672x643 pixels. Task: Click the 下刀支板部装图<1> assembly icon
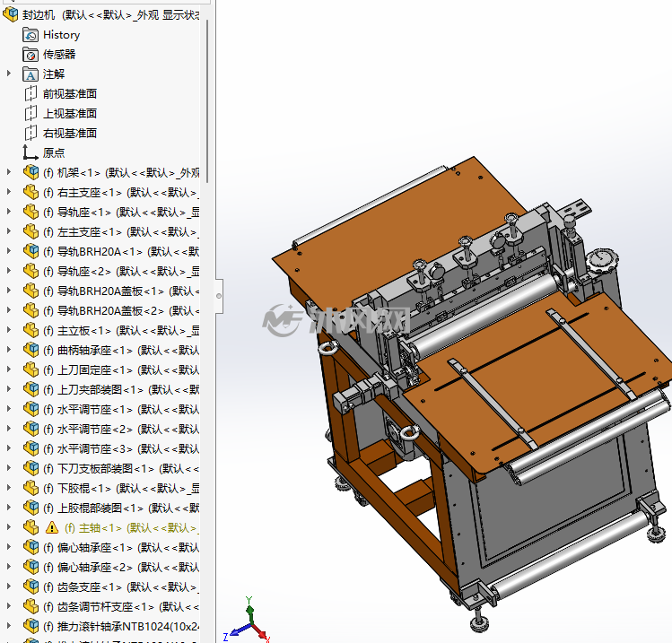coord(31,468)
